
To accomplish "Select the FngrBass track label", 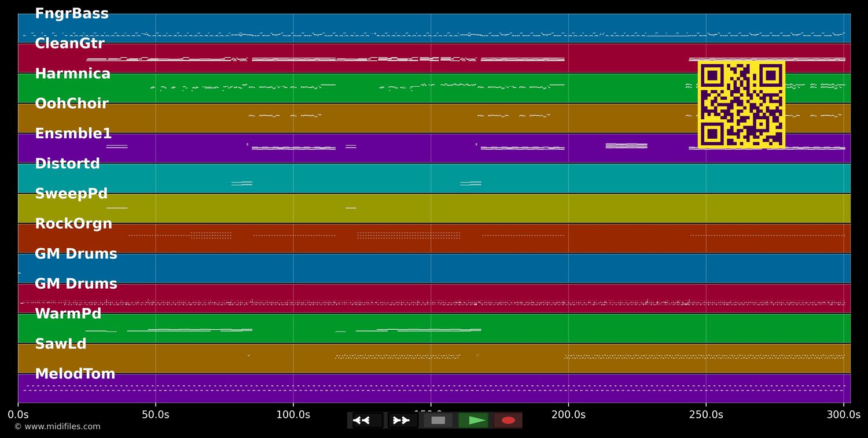I will pos(72,14).
